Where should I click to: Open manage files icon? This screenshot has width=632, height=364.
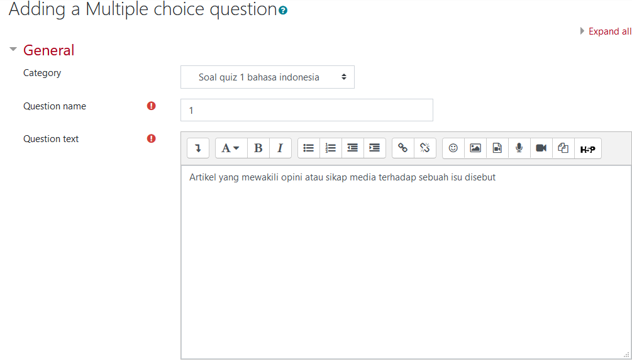pyautogui.click(x=563, y=148)
